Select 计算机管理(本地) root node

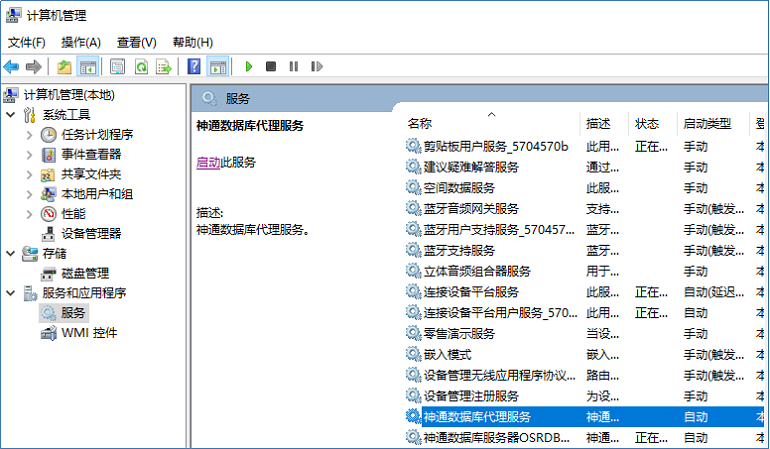tap(69, 95)
